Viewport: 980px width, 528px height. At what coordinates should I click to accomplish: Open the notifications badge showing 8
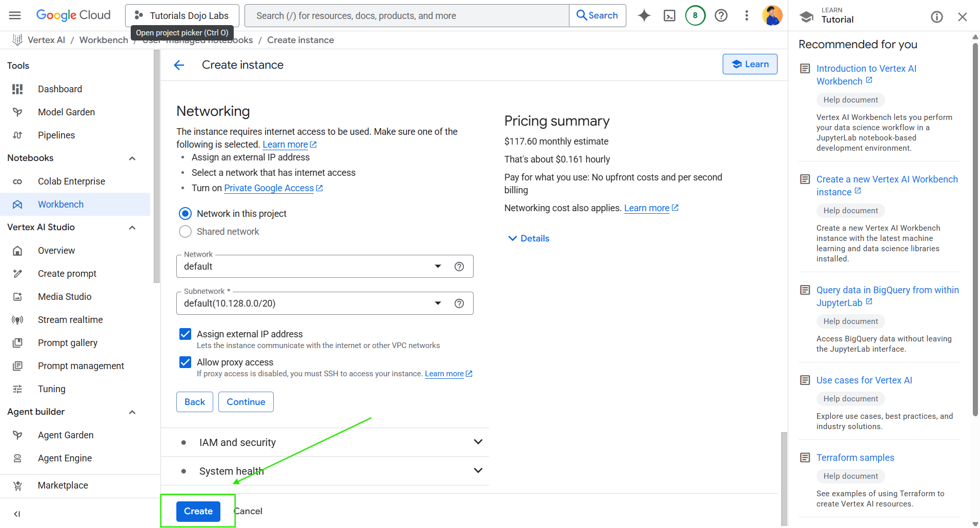click(695, 15)
